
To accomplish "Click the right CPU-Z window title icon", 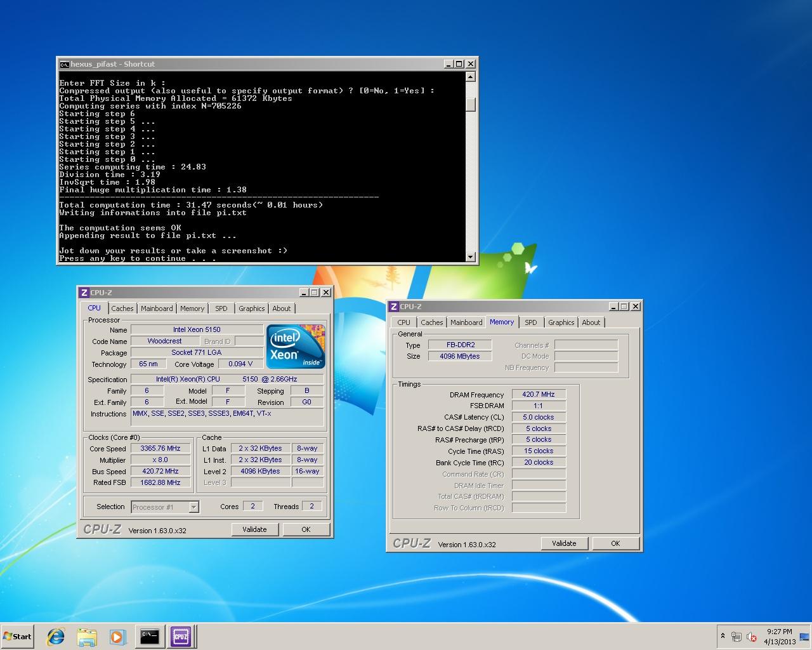I will pyautogui.click(x=393, y=307).
